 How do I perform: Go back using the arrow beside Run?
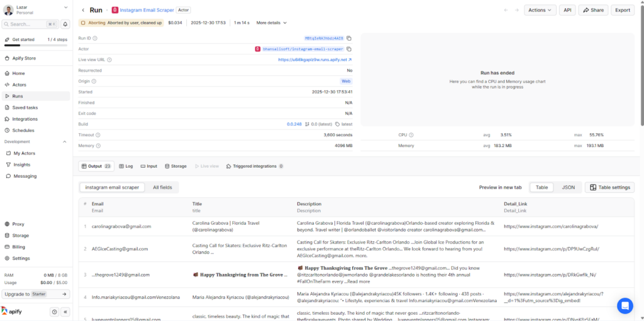[84, 10]
